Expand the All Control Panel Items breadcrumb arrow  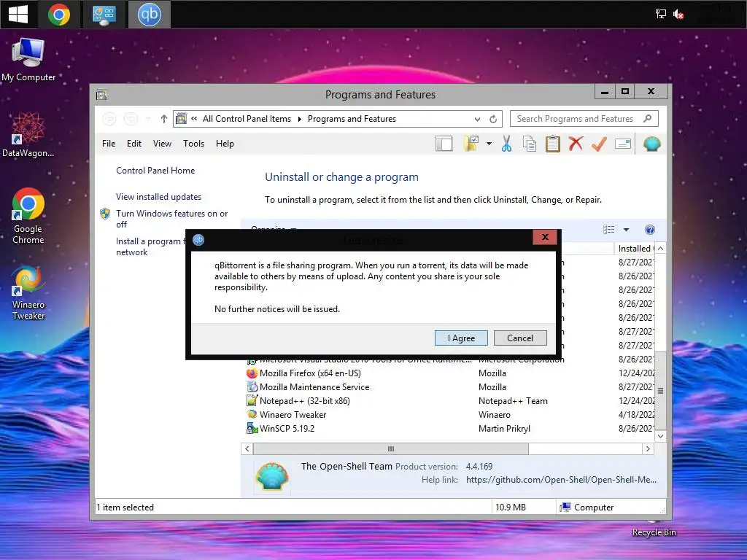300,119
